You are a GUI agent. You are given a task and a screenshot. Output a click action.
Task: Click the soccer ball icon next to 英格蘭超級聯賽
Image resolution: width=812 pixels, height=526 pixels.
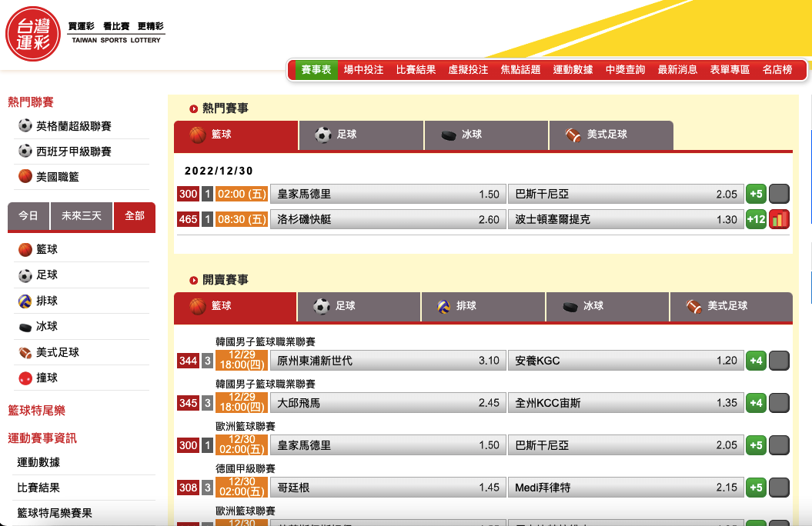click(25, 126)
